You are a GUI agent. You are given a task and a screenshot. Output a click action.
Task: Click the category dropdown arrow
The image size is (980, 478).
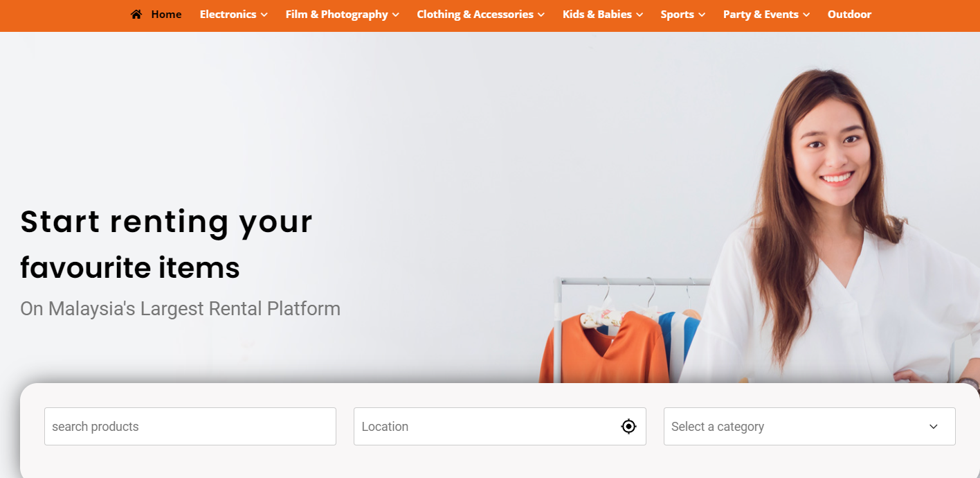pos(934,427)
